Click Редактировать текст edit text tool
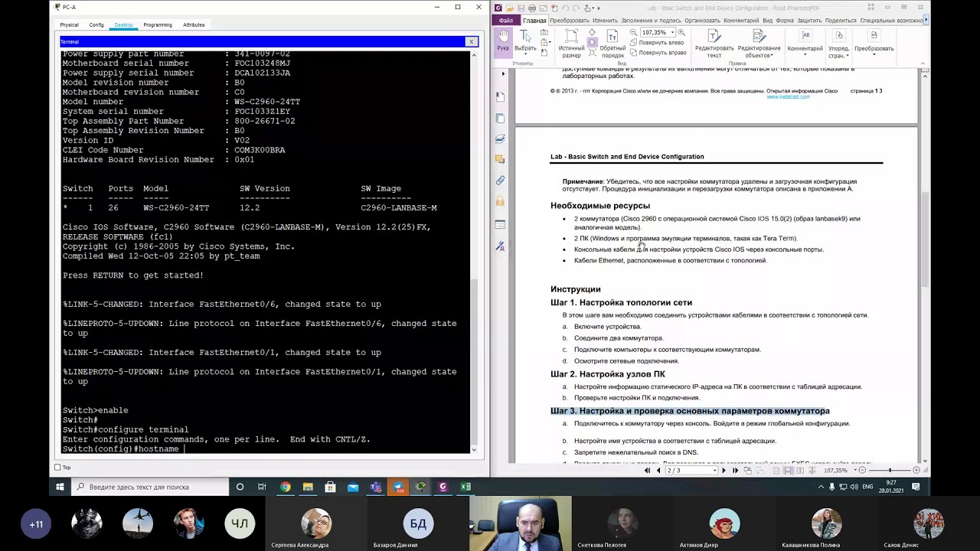This screenshot has width=980, height=551. click(x=714, y=44)
